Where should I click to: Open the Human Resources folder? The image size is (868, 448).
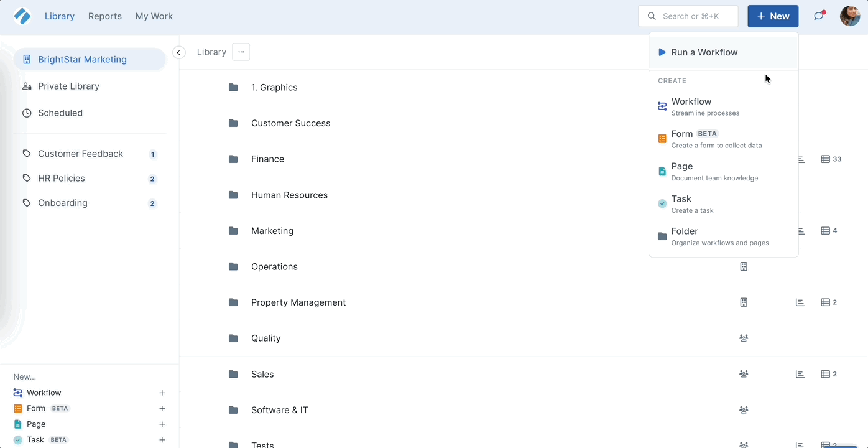[289, 195]
